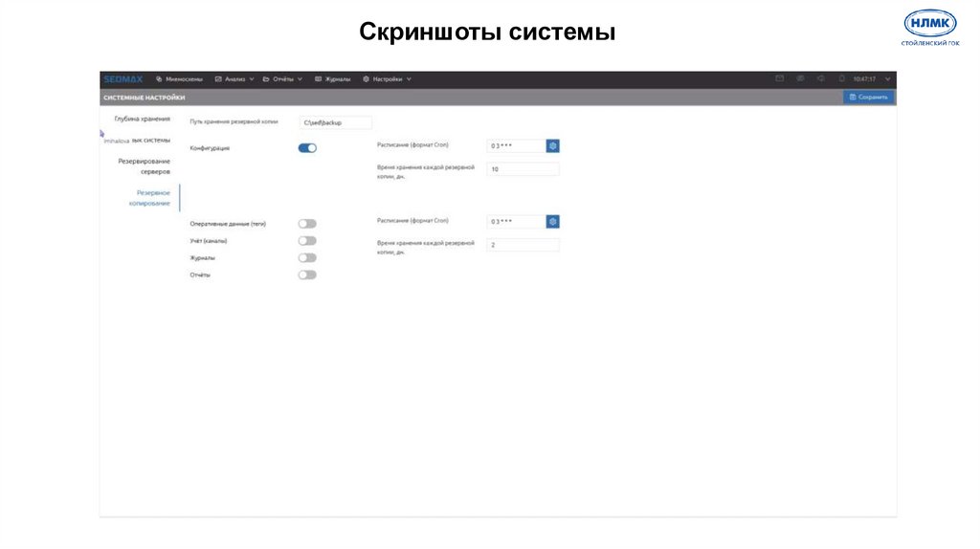Open configuration Cron schedule gear button
The width and height of the screenshot is (980, 549).
tap(552, 145)
